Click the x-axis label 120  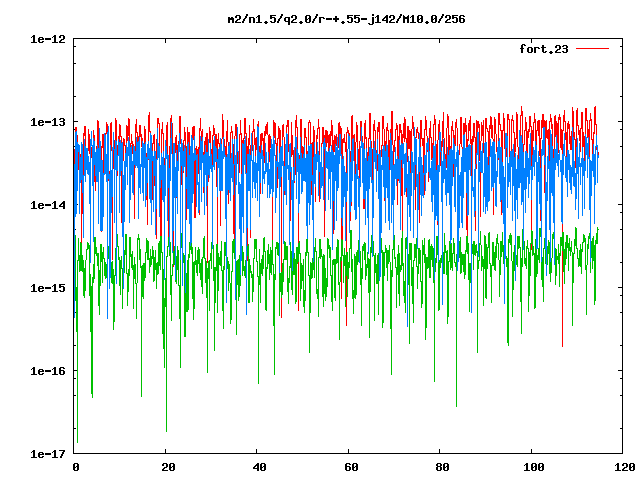point(625,467)
